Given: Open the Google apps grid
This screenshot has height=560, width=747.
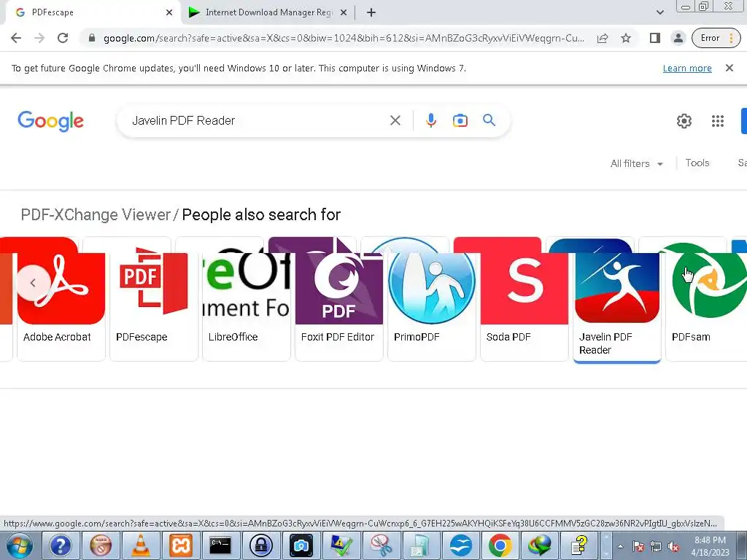Looking at the screenshot, I should (718, 121).
